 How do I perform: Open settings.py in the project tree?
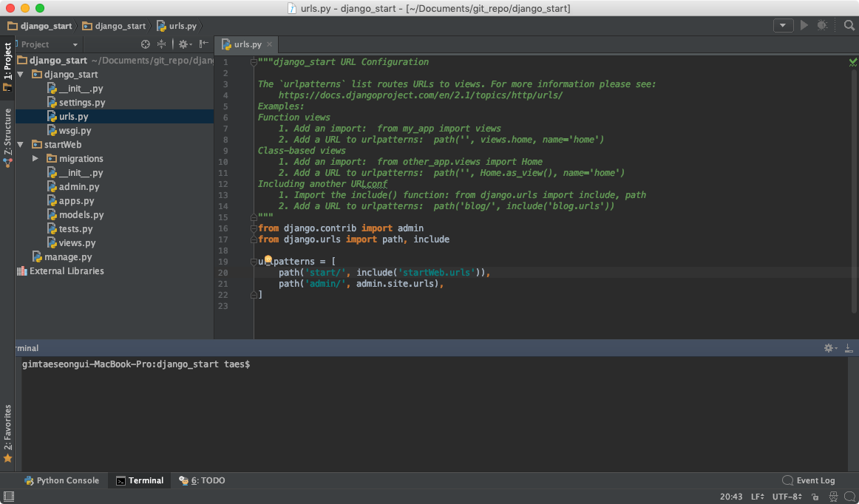click(x=81, y=103)
